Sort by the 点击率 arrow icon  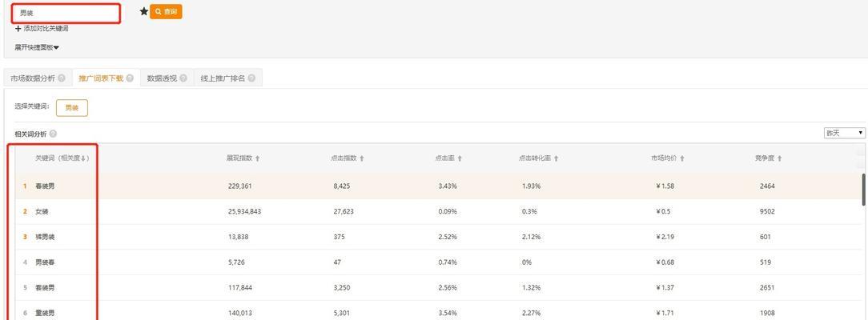coord(460,158)
